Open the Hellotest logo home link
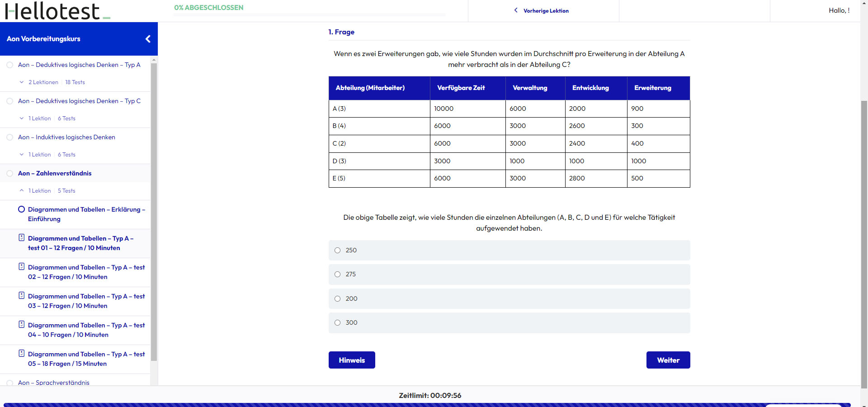Image resolution: width=868 pixels, height=407 pixels. pos(57,11)
